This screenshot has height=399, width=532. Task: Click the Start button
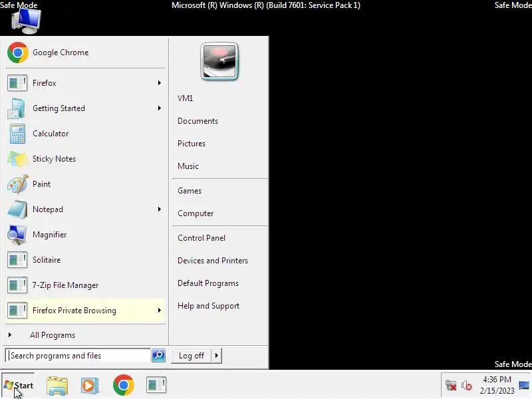point(18,386)
